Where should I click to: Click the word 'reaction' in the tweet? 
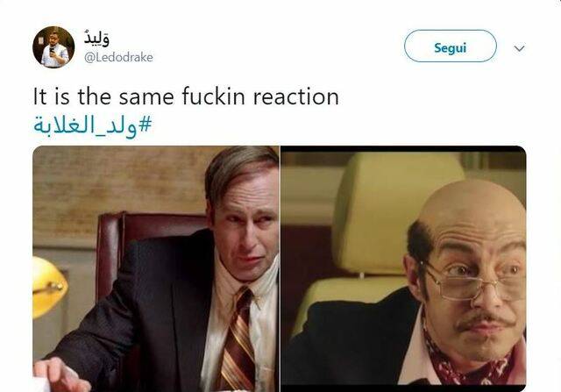(x=296, y=96)
